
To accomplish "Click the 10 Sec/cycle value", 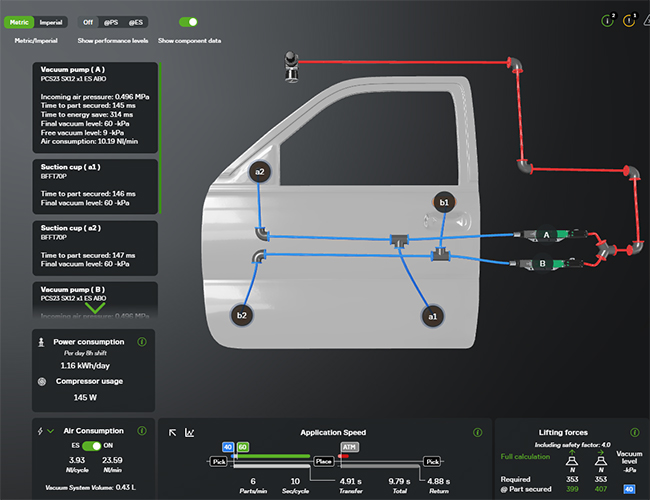I will (295, 481).
